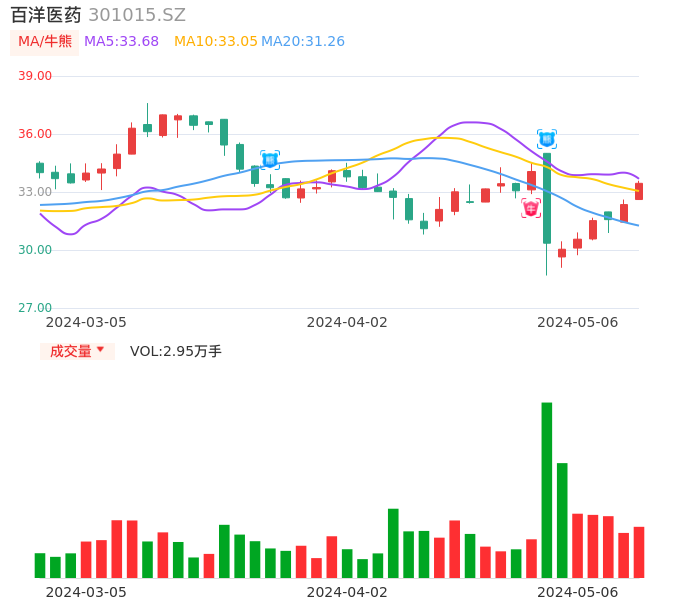The width and height of the screenshot is (686, 606).
Task: Toggle the MA5 purple line legend
Action: 121,42
